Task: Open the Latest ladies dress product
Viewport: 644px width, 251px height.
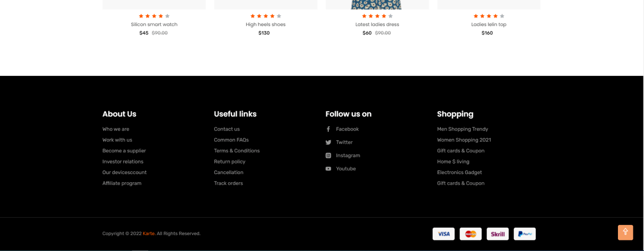Action: click(x=377, y=25)
